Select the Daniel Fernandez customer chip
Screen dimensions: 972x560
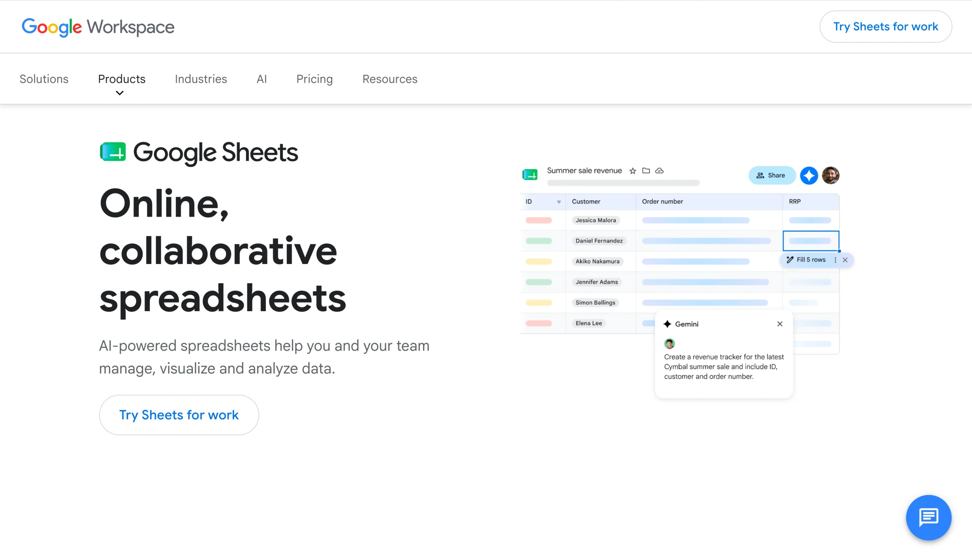(x=599, y=241)
